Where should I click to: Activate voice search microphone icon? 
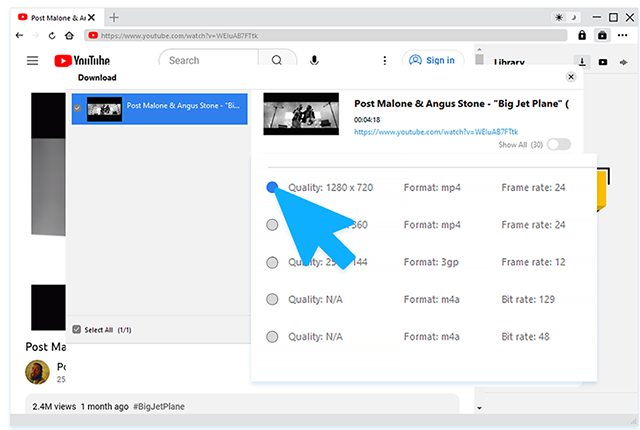[314, 61]
